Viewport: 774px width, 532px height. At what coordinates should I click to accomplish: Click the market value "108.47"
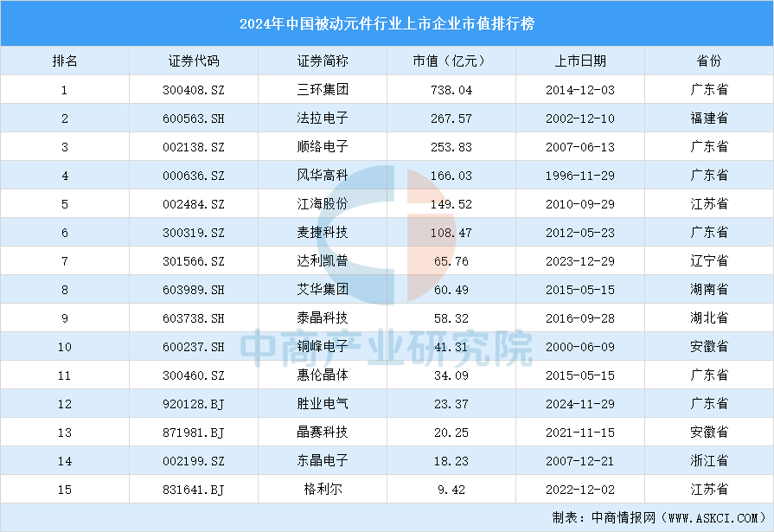451,233
